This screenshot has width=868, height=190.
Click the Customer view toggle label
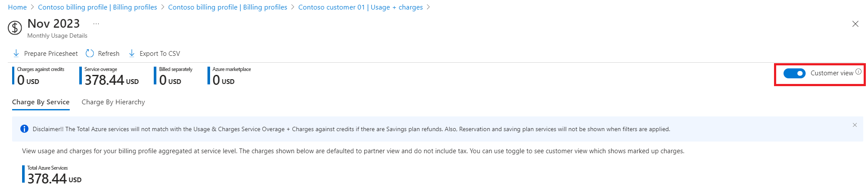pos(832,73)
